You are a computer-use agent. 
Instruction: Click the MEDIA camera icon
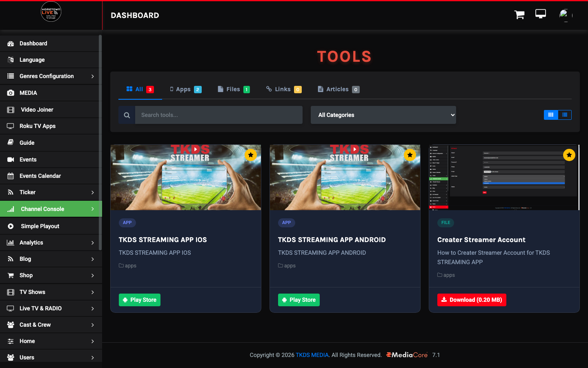[11, 93]
